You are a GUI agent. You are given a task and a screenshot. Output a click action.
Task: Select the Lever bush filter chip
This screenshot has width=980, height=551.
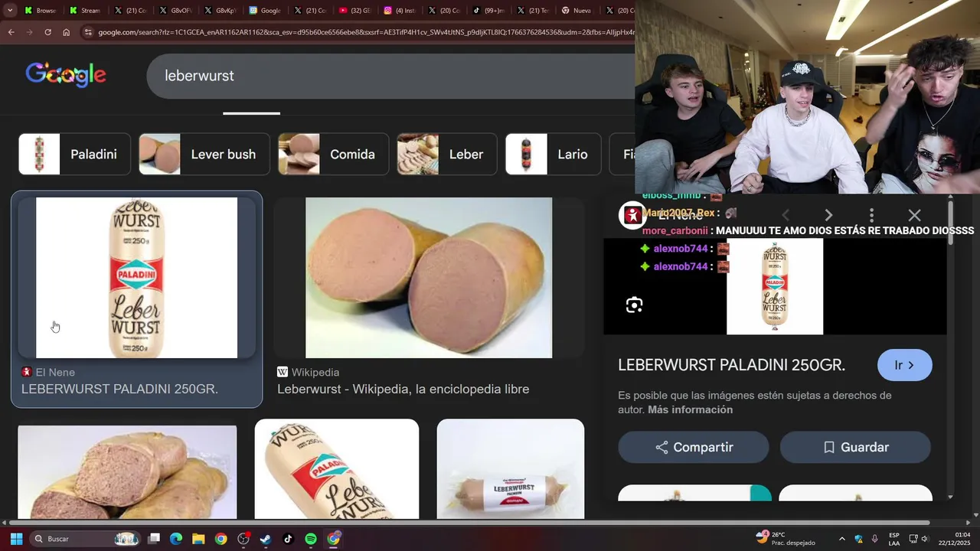click(204, 155)
